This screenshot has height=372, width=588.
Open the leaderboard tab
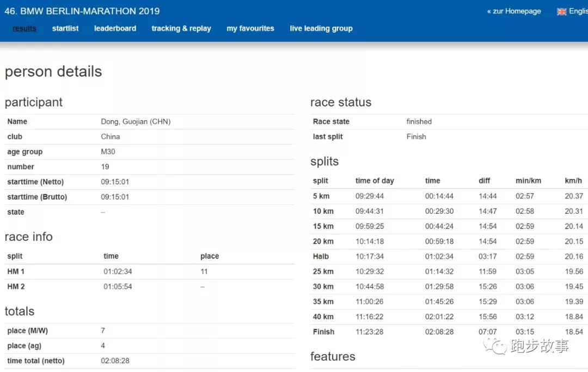[115, 28]
